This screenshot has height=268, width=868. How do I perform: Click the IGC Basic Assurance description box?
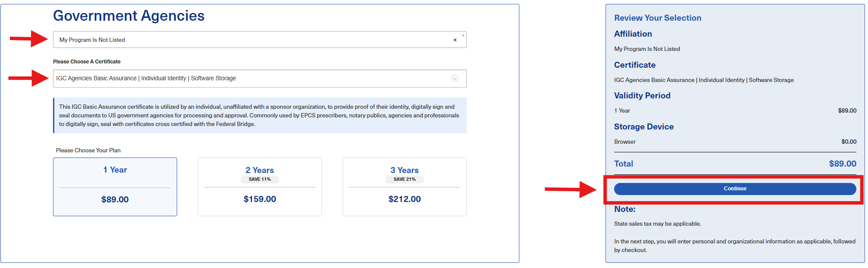260,115
